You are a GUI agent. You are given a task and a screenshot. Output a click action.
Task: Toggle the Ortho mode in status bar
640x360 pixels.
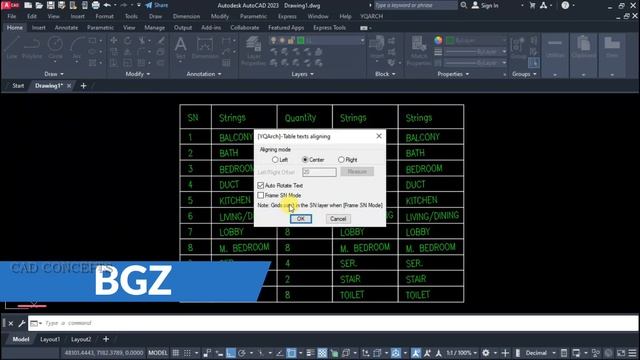coord(231,353)
